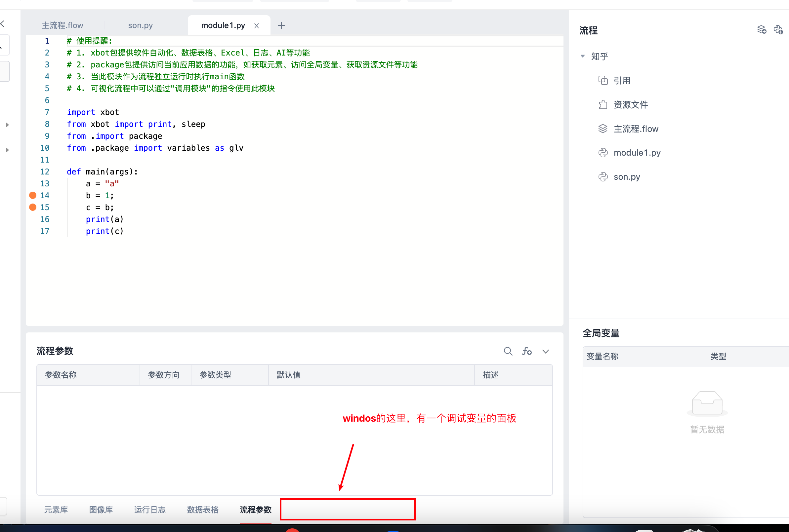
Task: Close the module1.py tab
Action: [257, 26]
